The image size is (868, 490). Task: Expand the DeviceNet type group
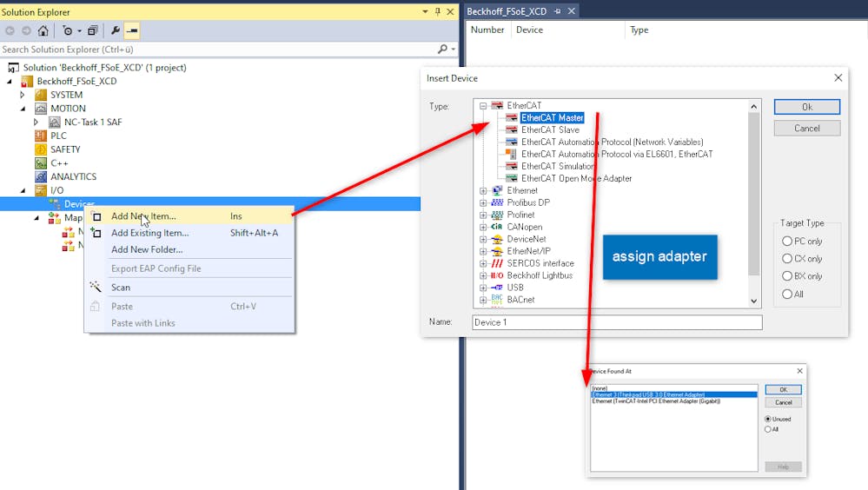click(x=483, y=239)
